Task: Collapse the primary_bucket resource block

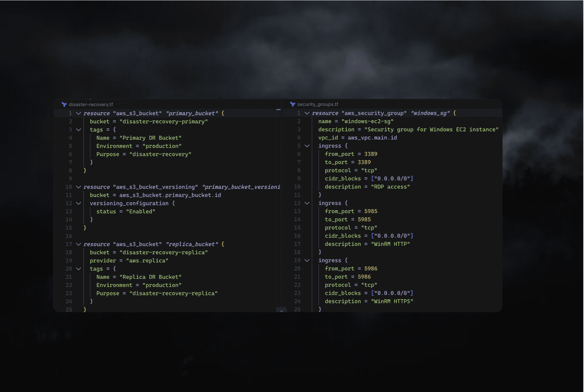Action: (x=78, y=113)
